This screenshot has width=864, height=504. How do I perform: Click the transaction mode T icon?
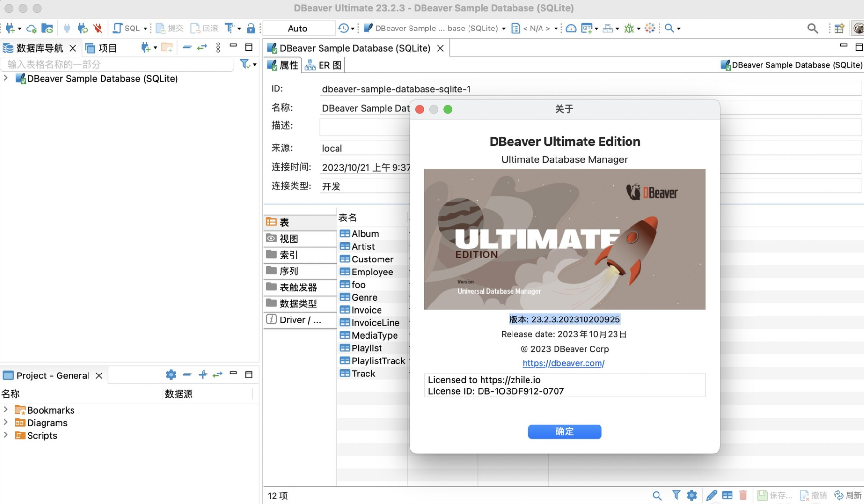pos(230,28)
